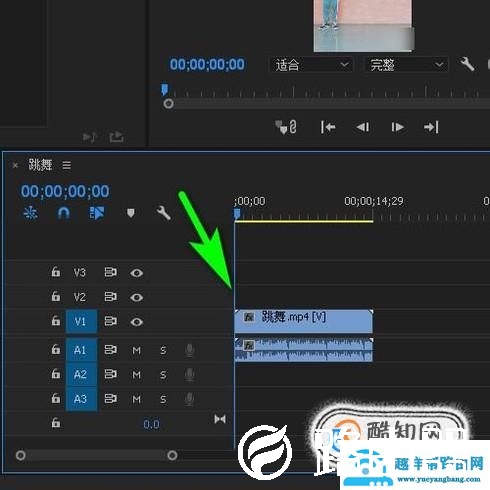
Task: Toggle sync lock on A3
Action: [x=110, y=399]
